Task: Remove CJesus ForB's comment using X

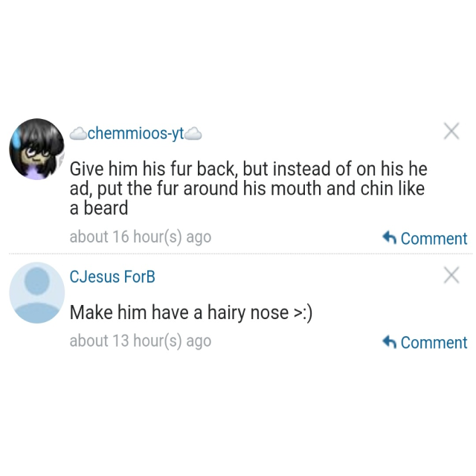Action: pos(451,274)
